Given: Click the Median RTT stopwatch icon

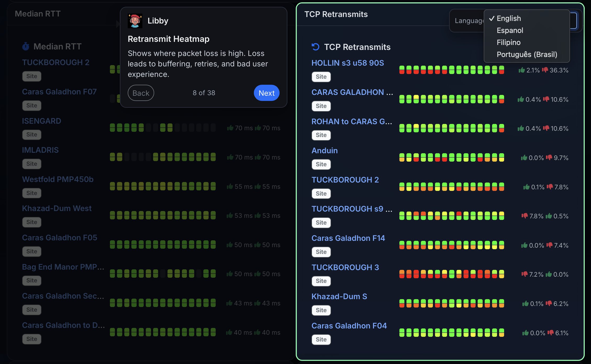Looking at the screenshot, I should point(26,47).
